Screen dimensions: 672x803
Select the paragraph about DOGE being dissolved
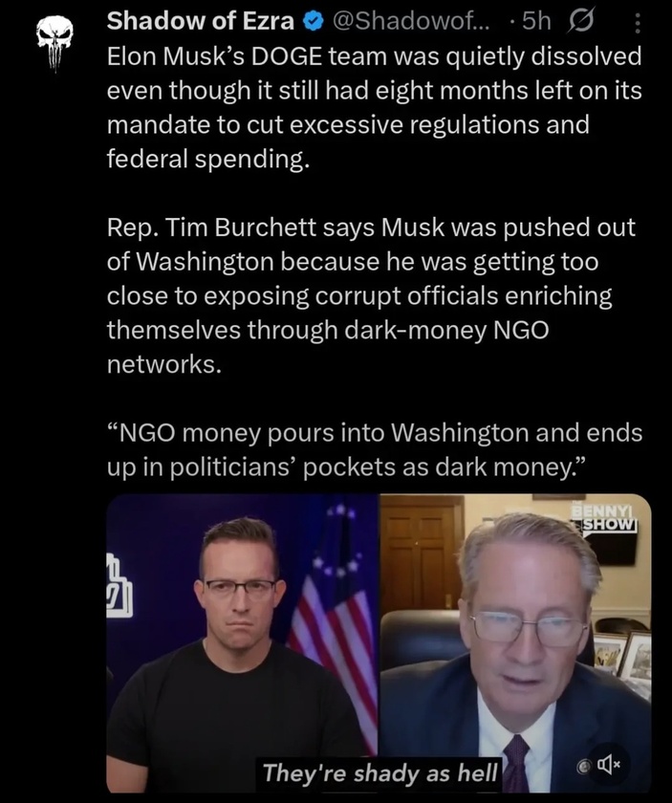coord(374,107)
